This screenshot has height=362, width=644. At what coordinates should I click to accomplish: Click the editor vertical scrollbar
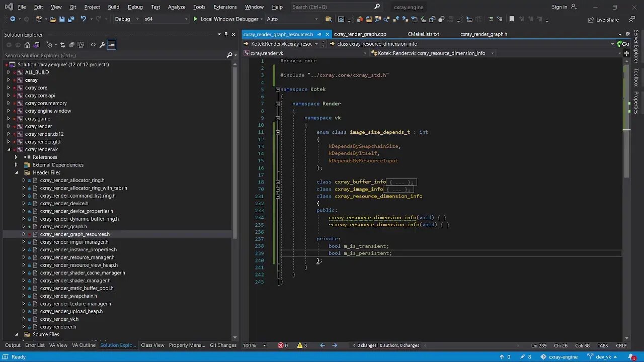[626, 199]
